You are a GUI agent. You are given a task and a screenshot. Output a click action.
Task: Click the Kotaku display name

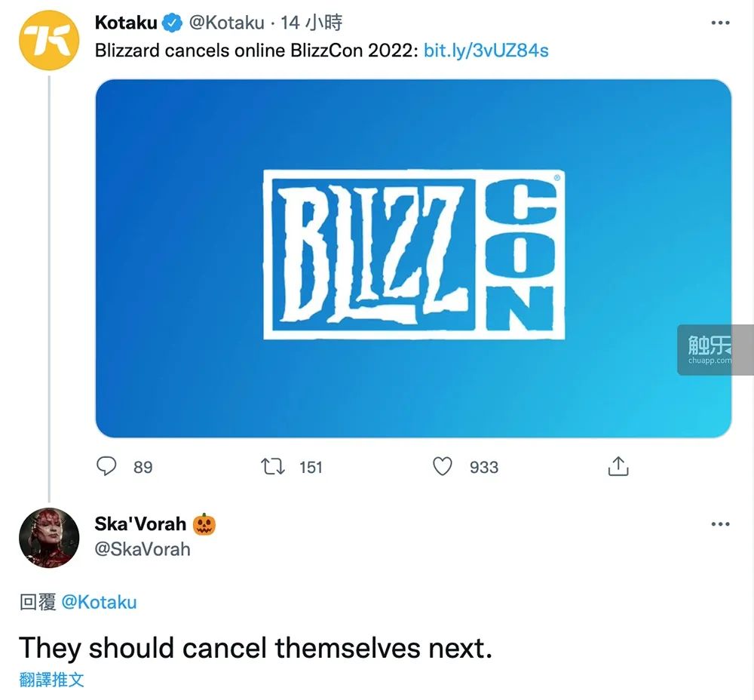coord(126,23)
